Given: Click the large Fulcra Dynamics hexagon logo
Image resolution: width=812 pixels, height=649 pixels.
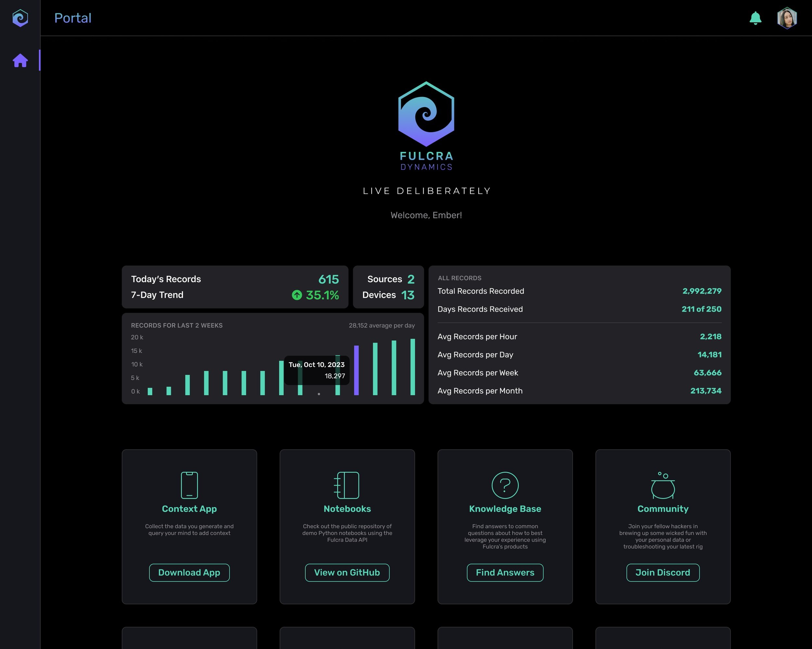Looking at the screenshot, I should click(x=426, y=114).
